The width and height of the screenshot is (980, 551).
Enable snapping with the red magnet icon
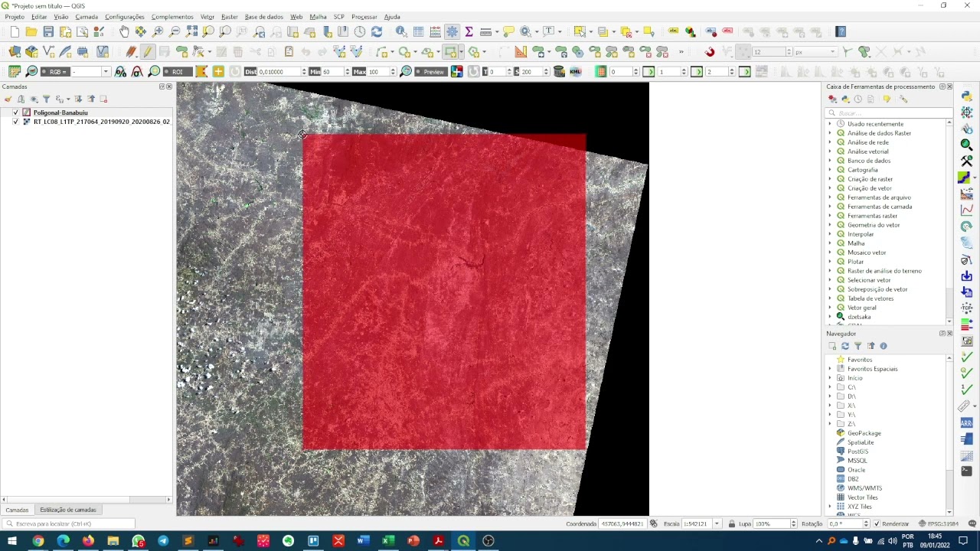tap(710, 51)
